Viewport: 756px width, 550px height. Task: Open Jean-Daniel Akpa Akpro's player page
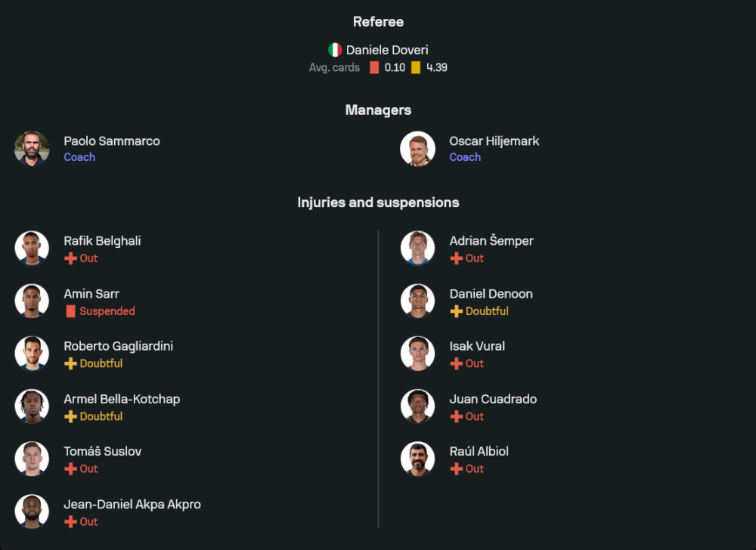132,504
